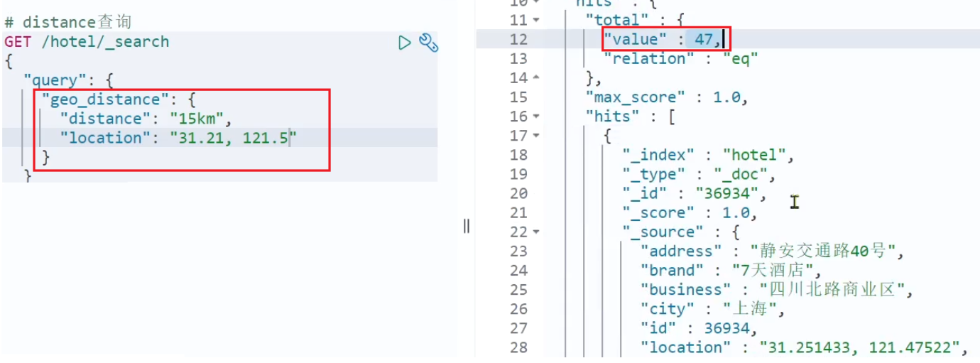This screenshot has height=363, width=980.
Task: Click the "max_score" : 1.0 line
Action: point(667,97)
